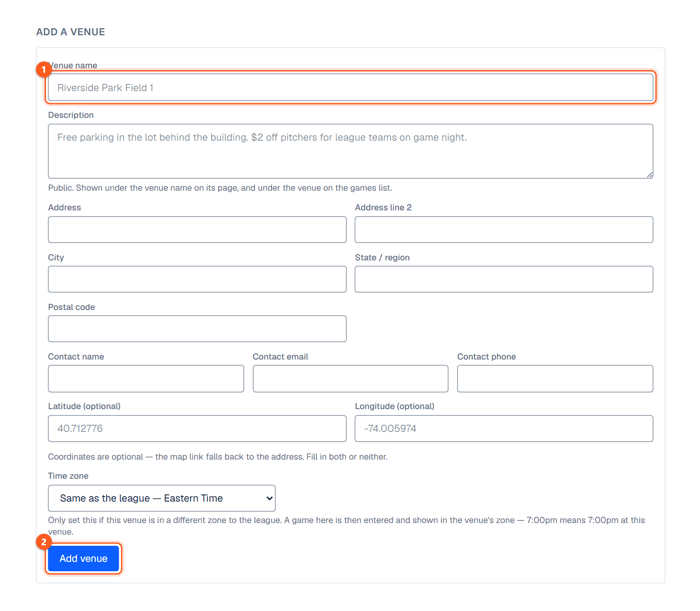Click the Address input field

(x=197, y=230)
